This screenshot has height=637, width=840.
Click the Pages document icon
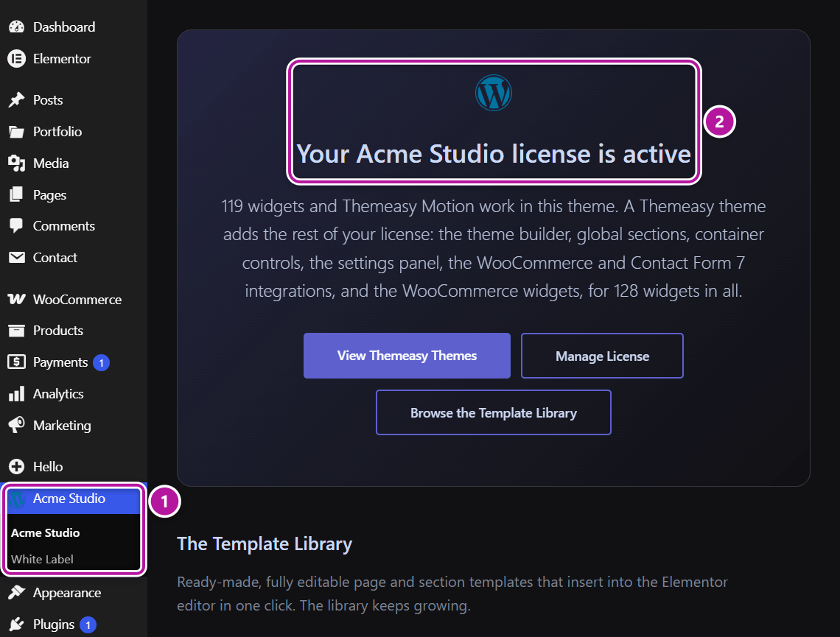[17, 194]
